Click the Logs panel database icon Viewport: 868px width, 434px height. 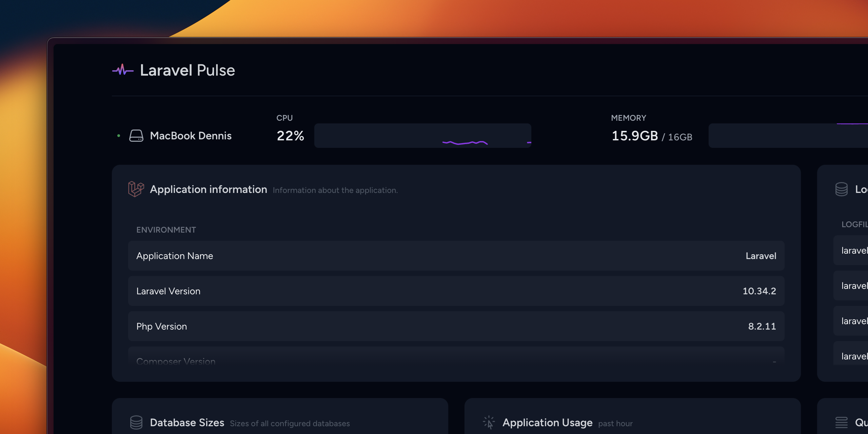tap(842, 189)
